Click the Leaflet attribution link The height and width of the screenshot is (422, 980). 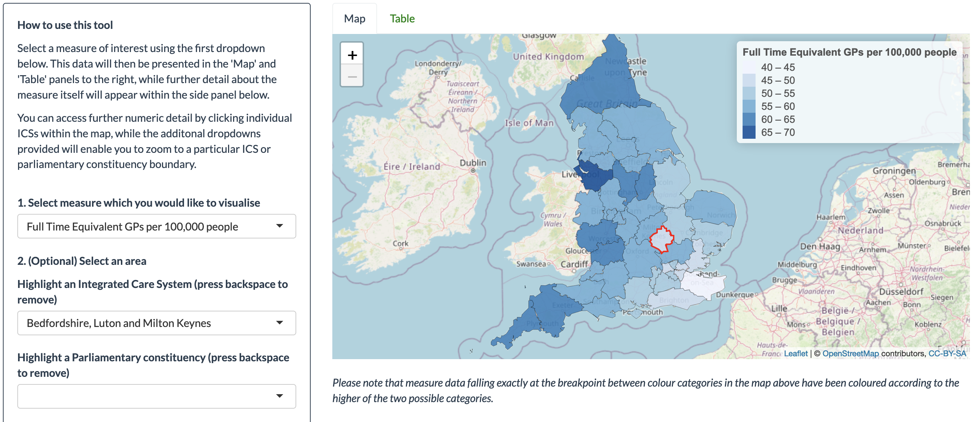coord(796,353)
